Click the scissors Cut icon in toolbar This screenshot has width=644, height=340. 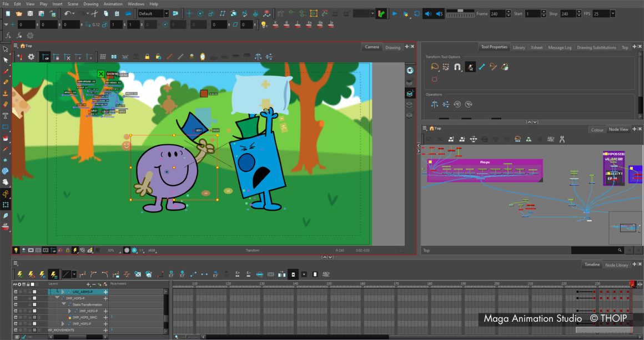(x=94, y=13)
